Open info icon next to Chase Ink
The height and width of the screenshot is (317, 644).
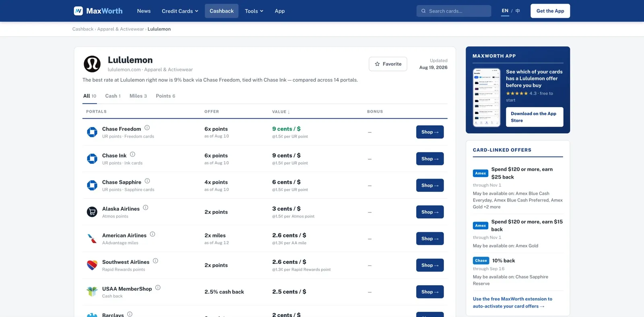[x=132, y=154]
